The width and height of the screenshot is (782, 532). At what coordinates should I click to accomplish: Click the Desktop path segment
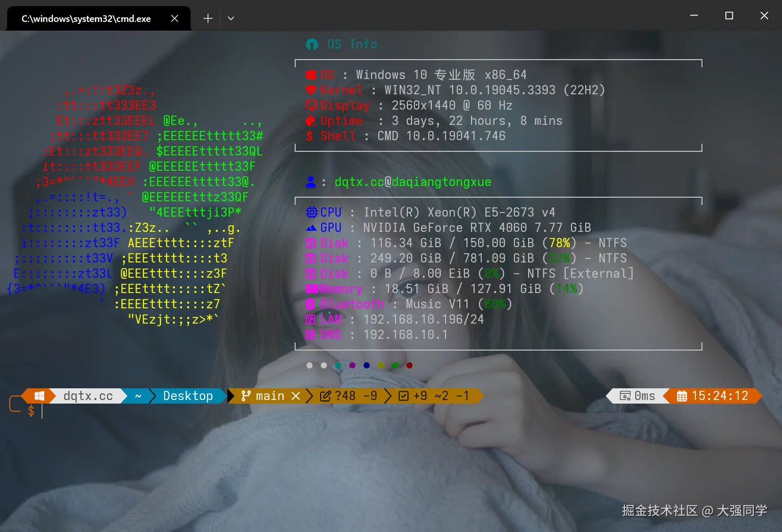click(x=188, y=396)
